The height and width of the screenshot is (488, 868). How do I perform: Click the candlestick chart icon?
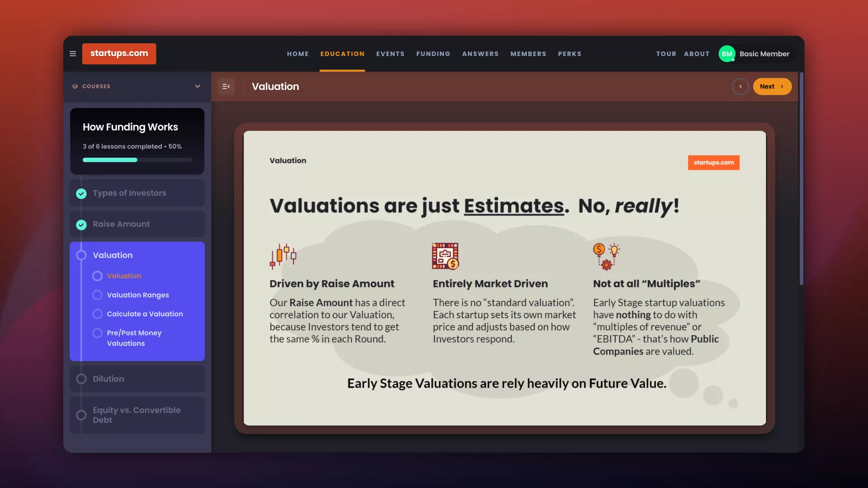coord(283,256)
